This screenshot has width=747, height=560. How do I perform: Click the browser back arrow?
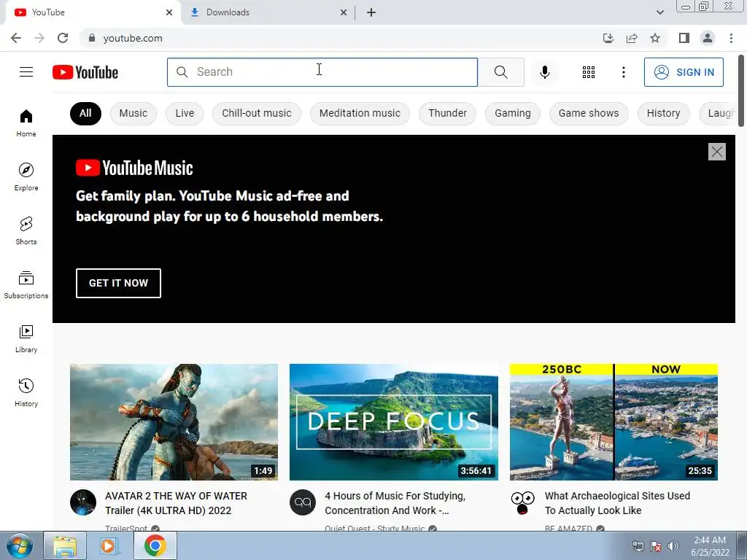16,38
